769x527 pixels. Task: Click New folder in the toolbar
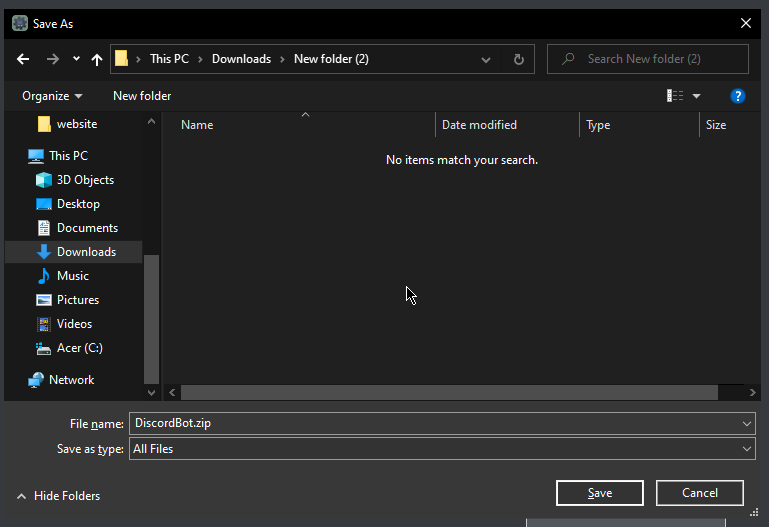[142, 96]
